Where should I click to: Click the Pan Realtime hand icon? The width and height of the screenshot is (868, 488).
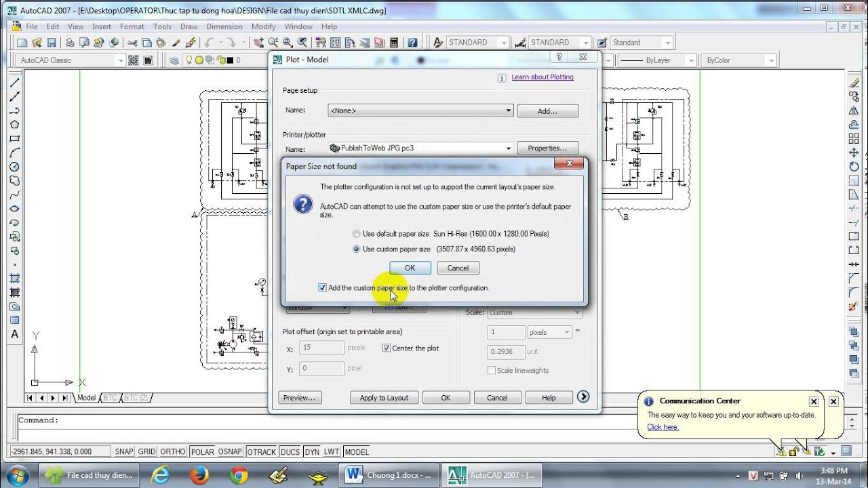pos(259,42)
